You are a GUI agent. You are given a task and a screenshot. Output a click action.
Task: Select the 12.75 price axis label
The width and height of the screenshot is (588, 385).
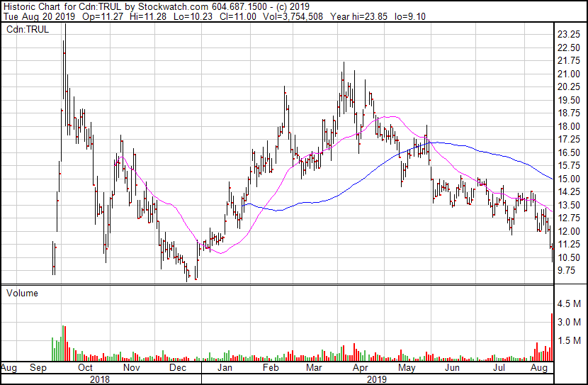569,218
